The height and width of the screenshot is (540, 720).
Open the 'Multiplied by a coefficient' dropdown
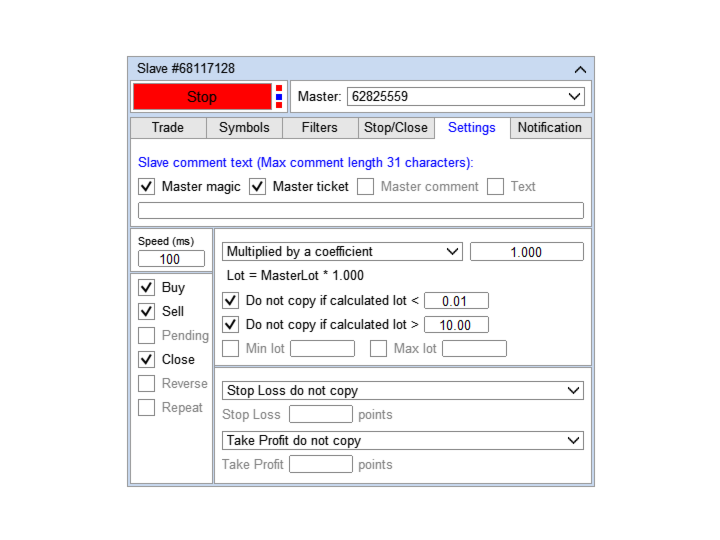pos(343,252)
